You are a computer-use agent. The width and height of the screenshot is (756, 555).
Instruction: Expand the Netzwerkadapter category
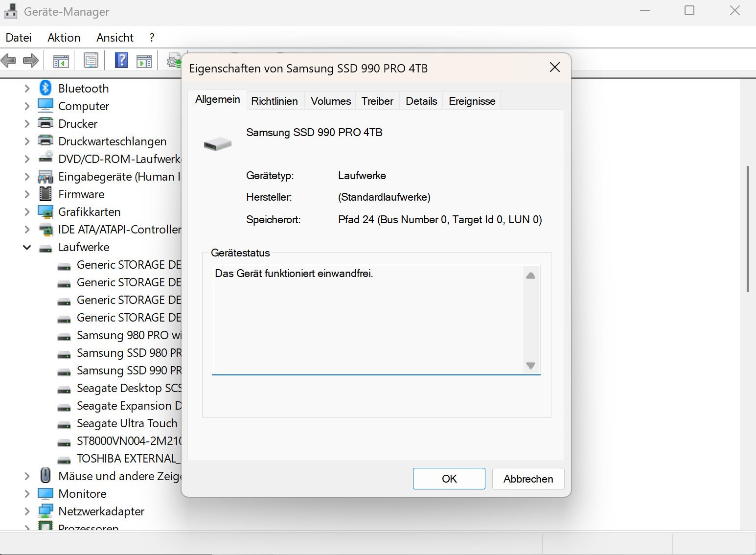pos(27,511)
